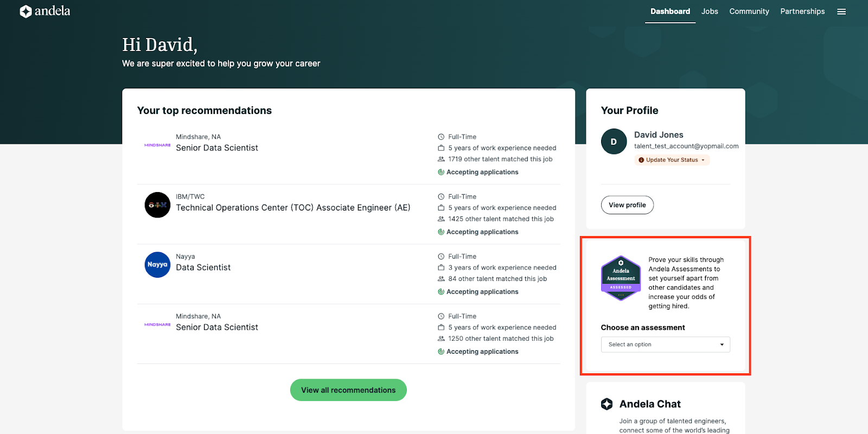Switch to the Partnerships tab
Viewport: 868px width, 434px height.
pyautogui.click(x=802, y=11)
